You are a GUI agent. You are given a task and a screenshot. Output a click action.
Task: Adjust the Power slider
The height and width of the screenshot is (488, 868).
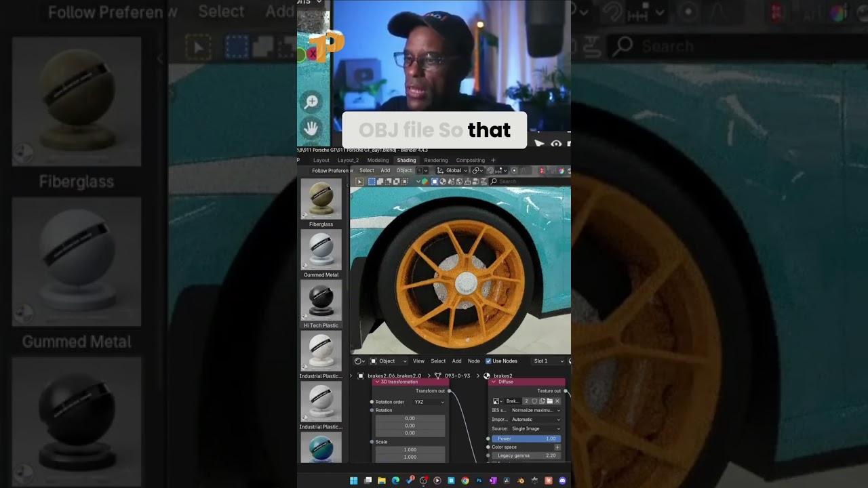(x=526, y=439)
